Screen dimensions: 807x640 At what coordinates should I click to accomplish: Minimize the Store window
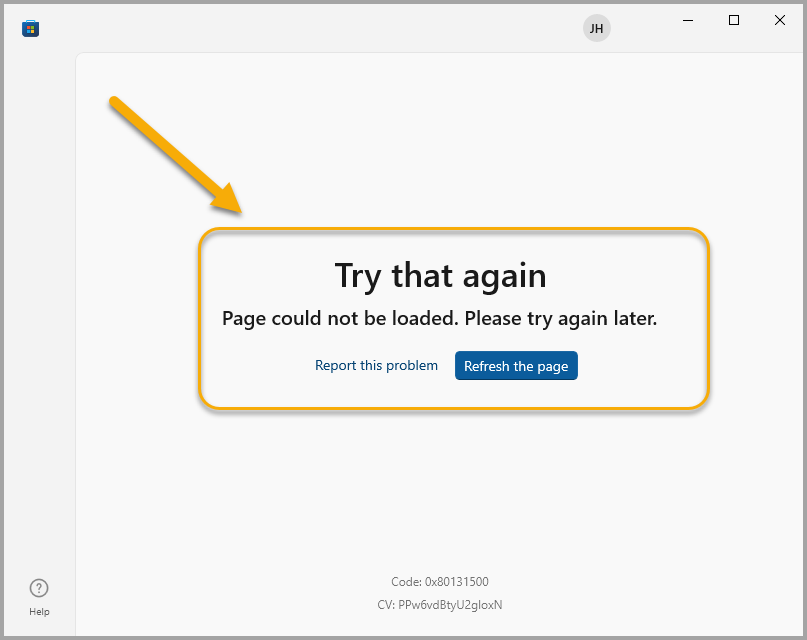pos(688,20)
